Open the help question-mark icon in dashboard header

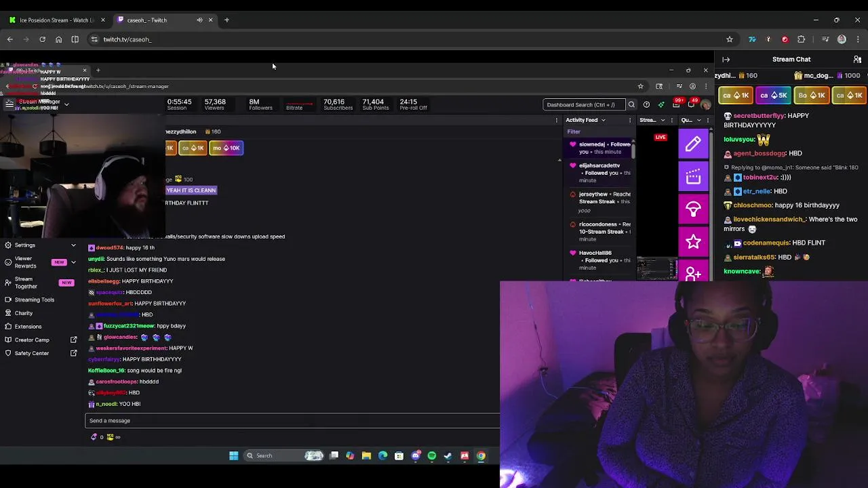(646, 104)
